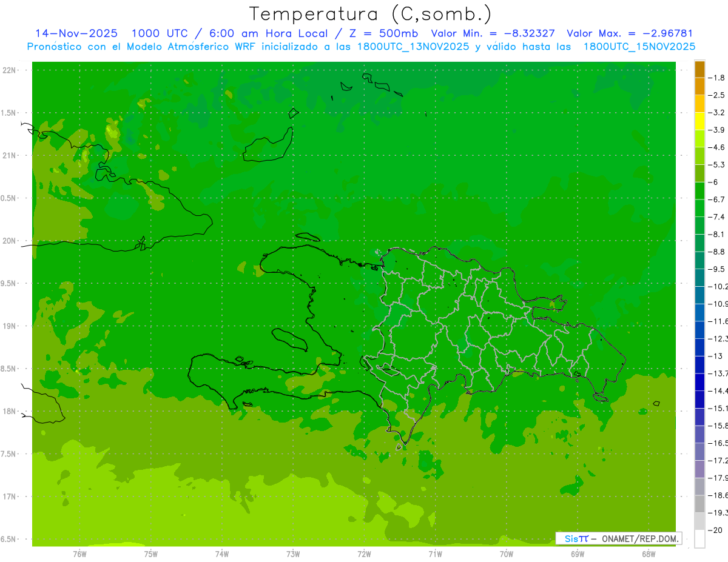Viewport: 728px width, 562px height.
Task: Click the "69W" longitude axis label
Action: point(578,554)
